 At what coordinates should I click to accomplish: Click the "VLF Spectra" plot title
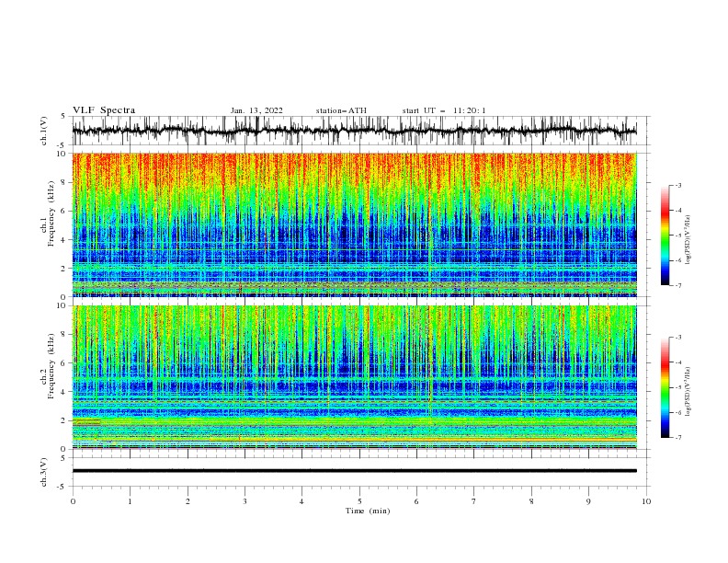pos(104,110)
